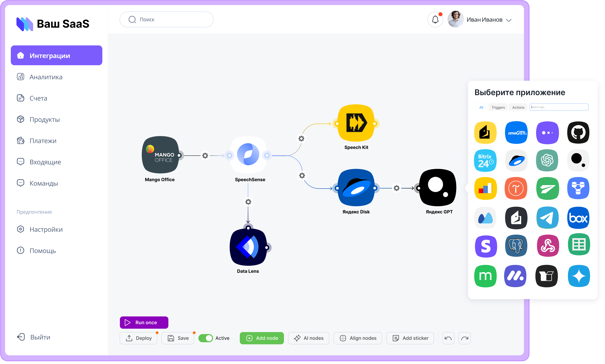605x364 pixels.
Task: Switch to the Triggers filter
Action: click(x=498, y=107)
